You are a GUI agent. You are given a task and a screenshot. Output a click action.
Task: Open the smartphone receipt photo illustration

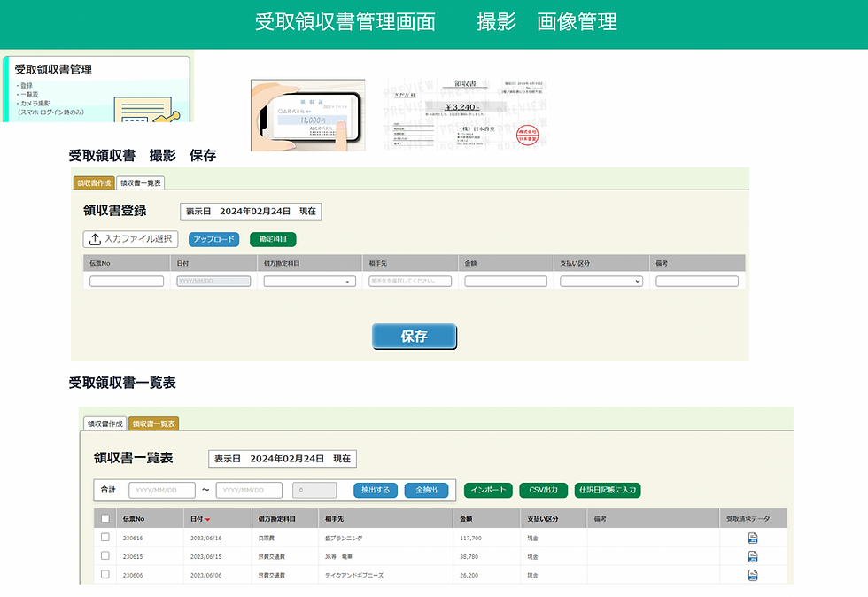coord(308,115)
